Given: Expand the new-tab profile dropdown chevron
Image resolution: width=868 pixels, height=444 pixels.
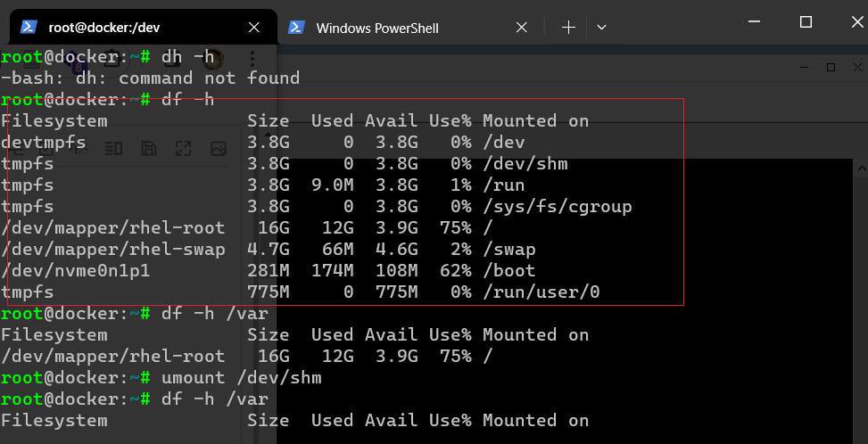Looking at the screenshot, I should [x=601, y=28].
